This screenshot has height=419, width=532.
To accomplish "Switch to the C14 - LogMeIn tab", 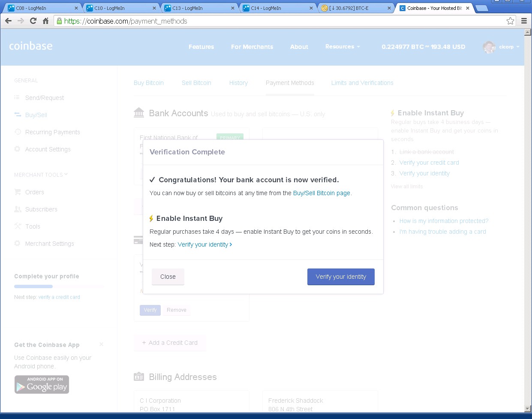I will [278, 8].
